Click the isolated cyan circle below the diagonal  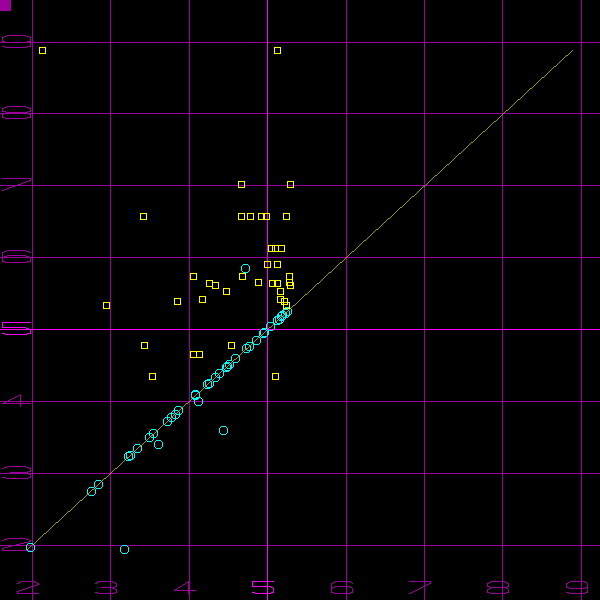(223, 430)
